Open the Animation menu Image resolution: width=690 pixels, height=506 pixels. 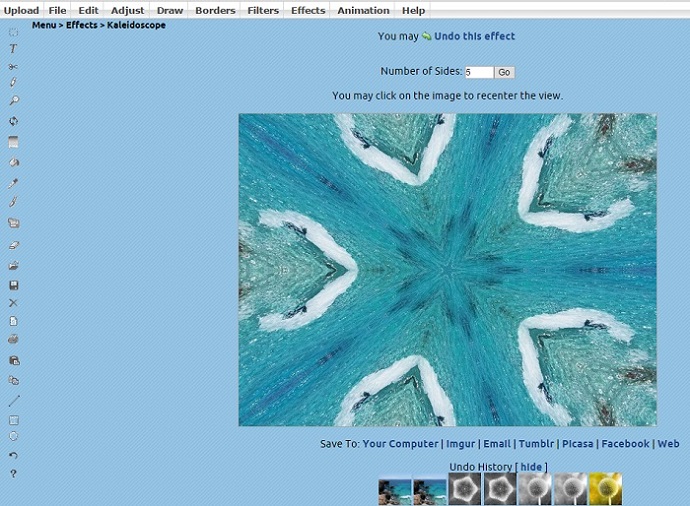(x=363, y=10)
